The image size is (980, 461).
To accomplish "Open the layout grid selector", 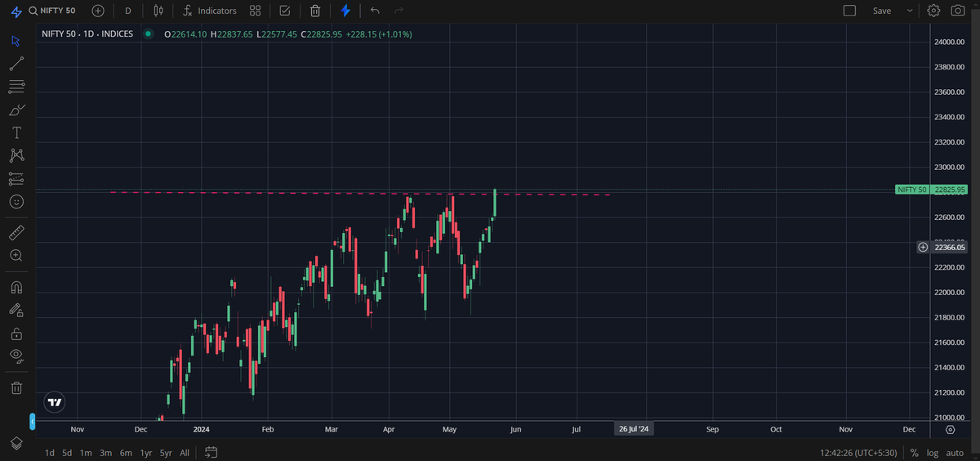I will click(x=255, y=11).
